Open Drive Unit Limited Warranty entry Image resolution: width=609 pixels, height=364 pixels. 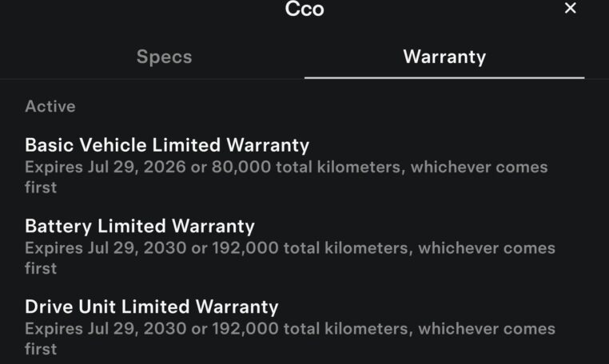tap(152, 307)
